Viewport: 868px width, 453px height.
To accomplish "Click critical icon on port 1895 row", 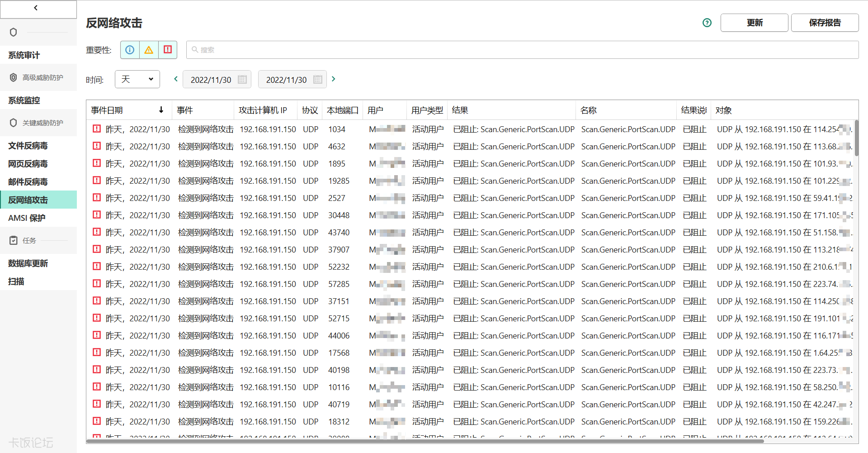I will pos(97,163).
